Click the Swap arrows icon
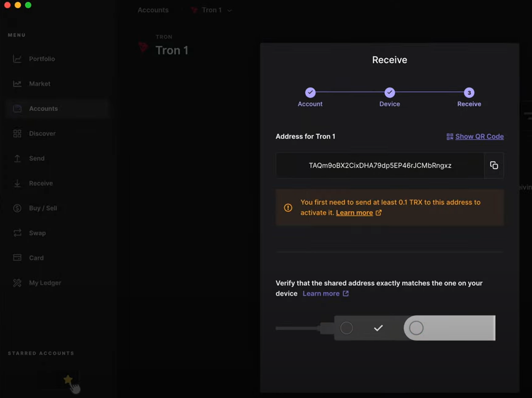The height and width of the screenshot is (398, 532). [x=17, y=233]
